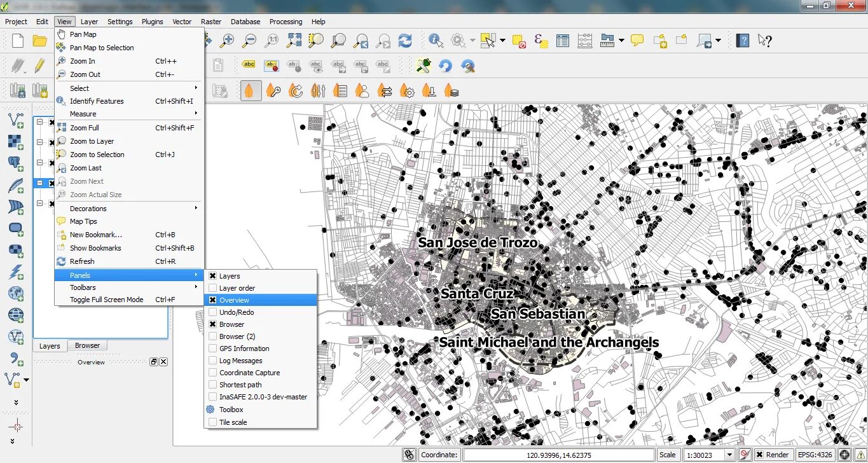This screenshot has height=463, width=868.
Task: Toggle the Overview panel checkbox
Action: 213,300
